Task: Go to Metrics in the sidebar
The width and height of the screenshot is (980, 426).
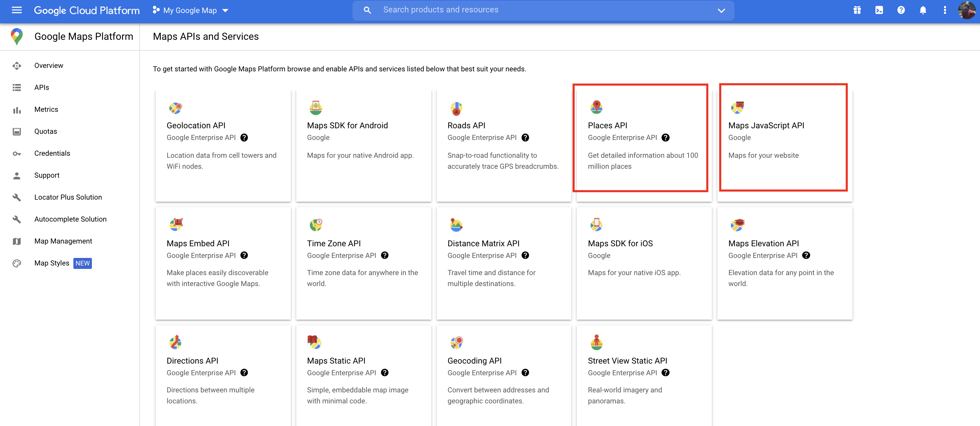Action: click(x=46, y=109)
